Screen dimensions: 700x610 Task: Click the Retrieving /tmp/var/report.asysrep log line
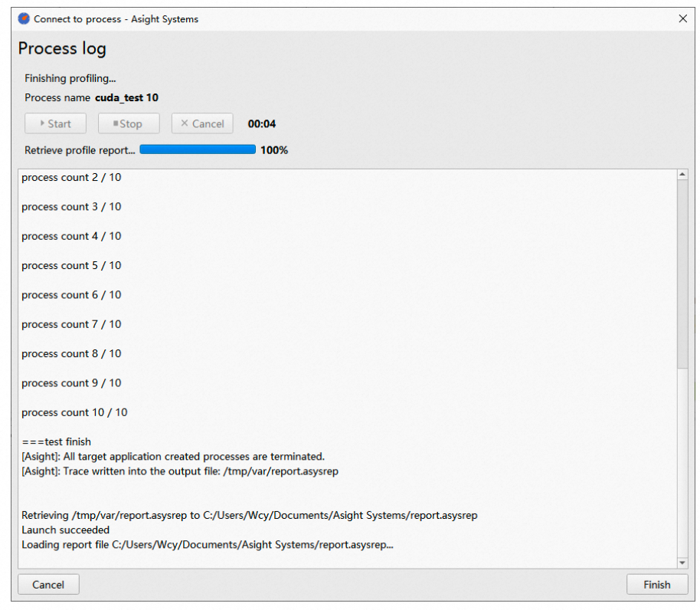pyautogui.click(x=250, y=515)
